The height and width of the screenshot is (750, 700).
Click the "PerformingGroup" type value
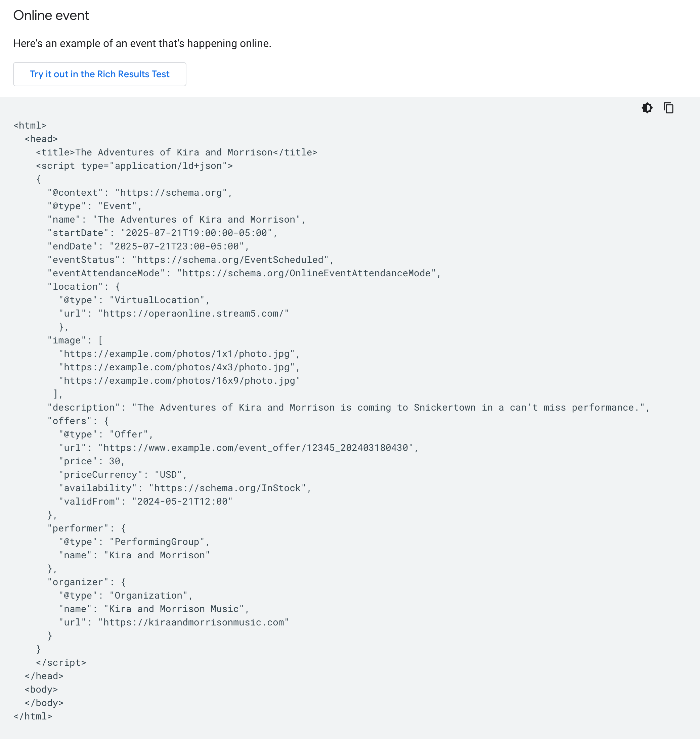(x=157, y=542)
